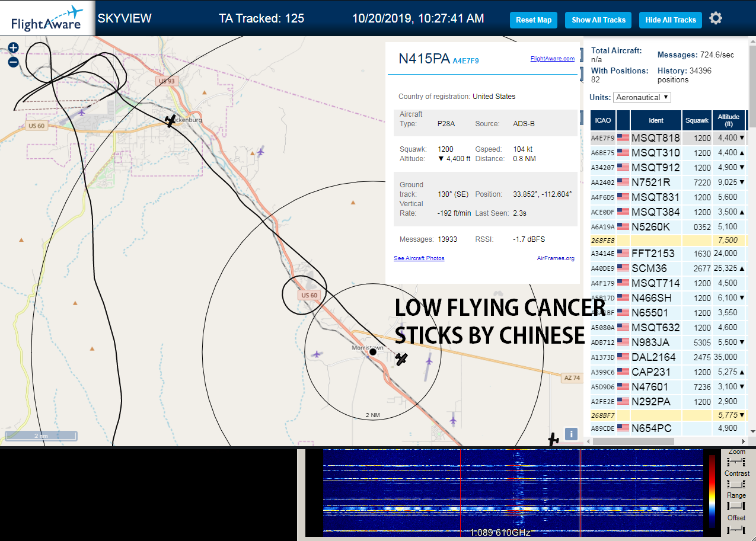756x541 pixels.
Task: Click the purple airport marker east of Wickenburg
Action: tap(260, 152)
